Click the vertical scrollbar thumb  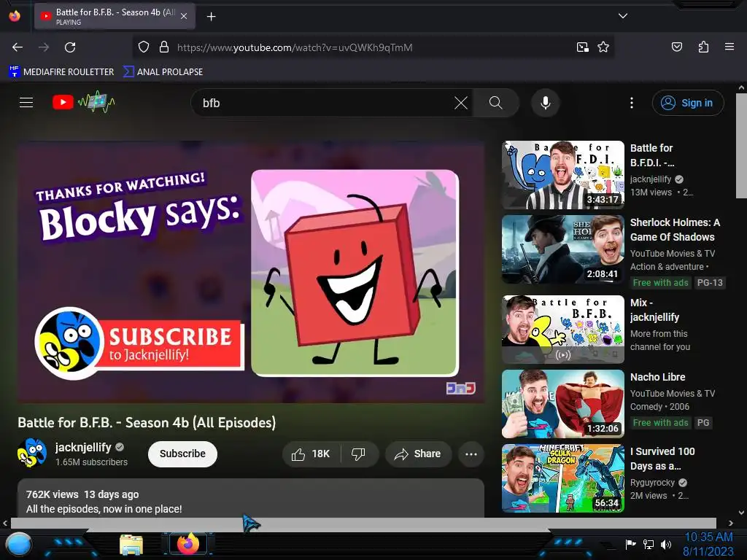tap(741, 145)
